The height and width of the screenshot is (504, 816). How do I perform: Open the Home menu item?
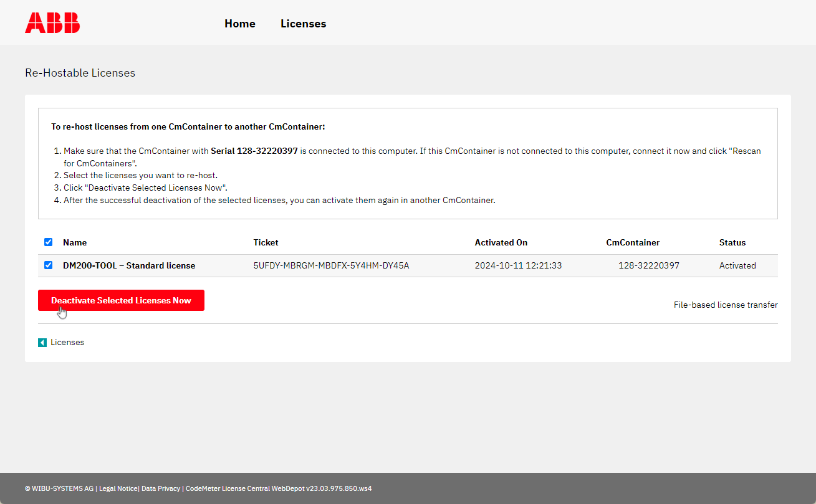coord(240,24)
